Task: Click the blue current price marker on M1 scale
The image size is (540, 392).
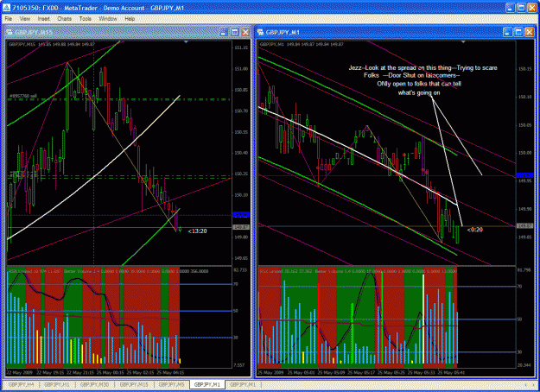Action: (x=524, y=175)
